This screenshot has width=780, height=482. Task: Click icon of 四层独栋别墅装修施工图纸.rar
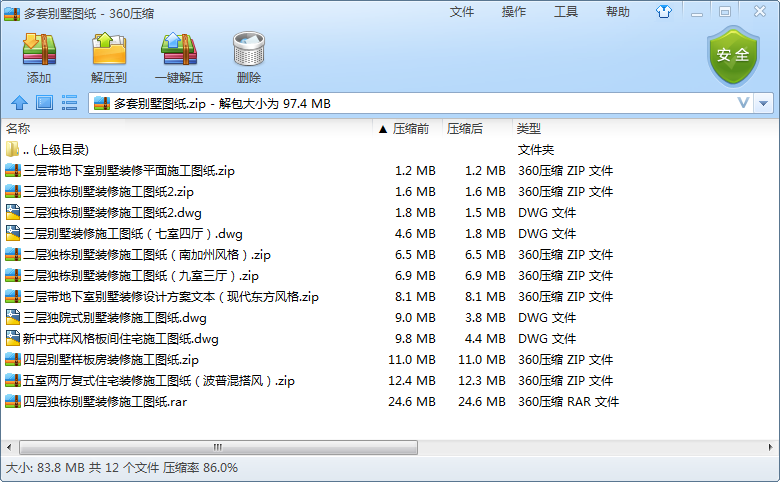pos(13,401)
